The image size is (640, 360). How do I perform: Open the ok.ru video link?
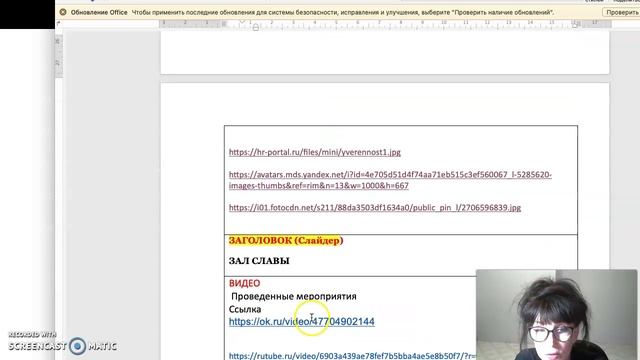tap(302, 322)
